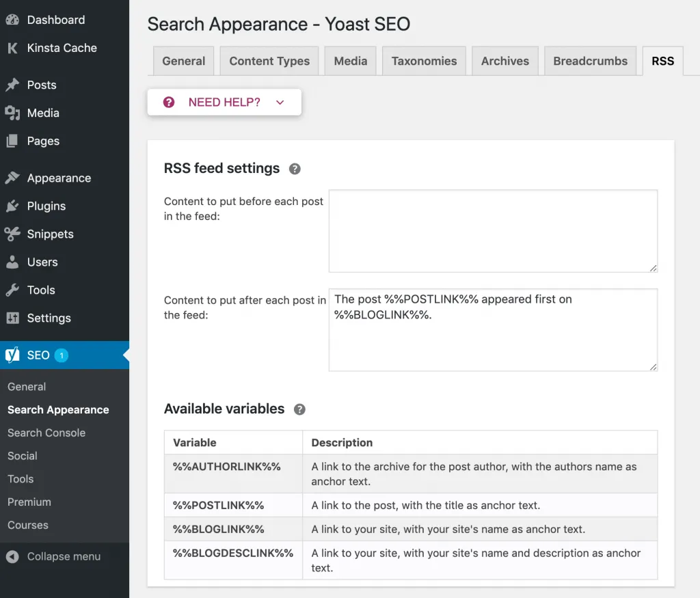This screenshot has height=598, width=700.
Task: Open the Available variables help tooltip
Action: [299, 409]
